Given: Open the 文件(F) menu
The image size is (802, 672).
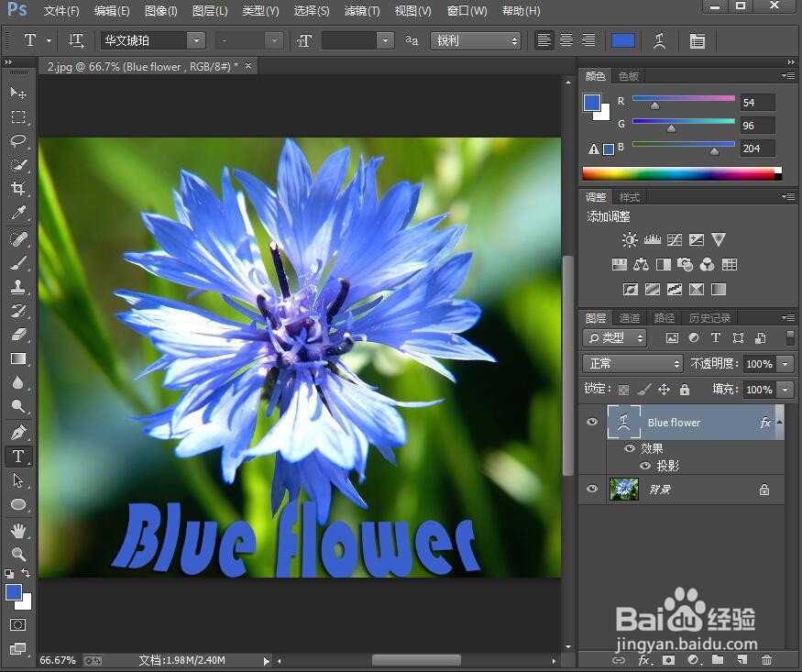Looking at the screenshot, I should click(61, 11).
